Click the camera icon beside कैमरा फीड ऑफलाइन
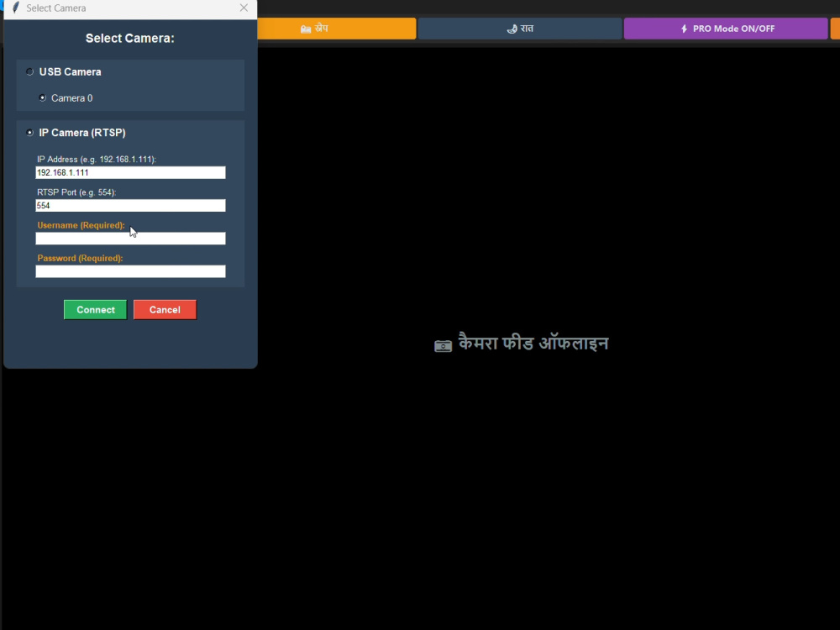840x630 pixels. pos(443,345)
